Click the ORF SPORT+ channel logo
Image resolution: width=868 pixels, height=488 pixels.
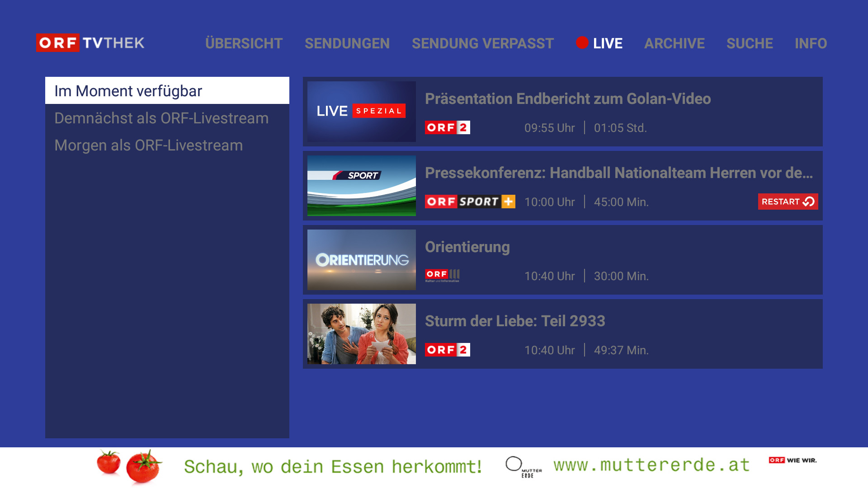point(470,202)
